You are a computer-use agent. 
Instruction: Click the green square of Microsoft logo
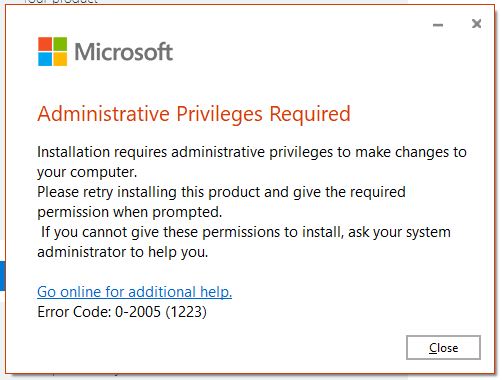coord(60,44)
